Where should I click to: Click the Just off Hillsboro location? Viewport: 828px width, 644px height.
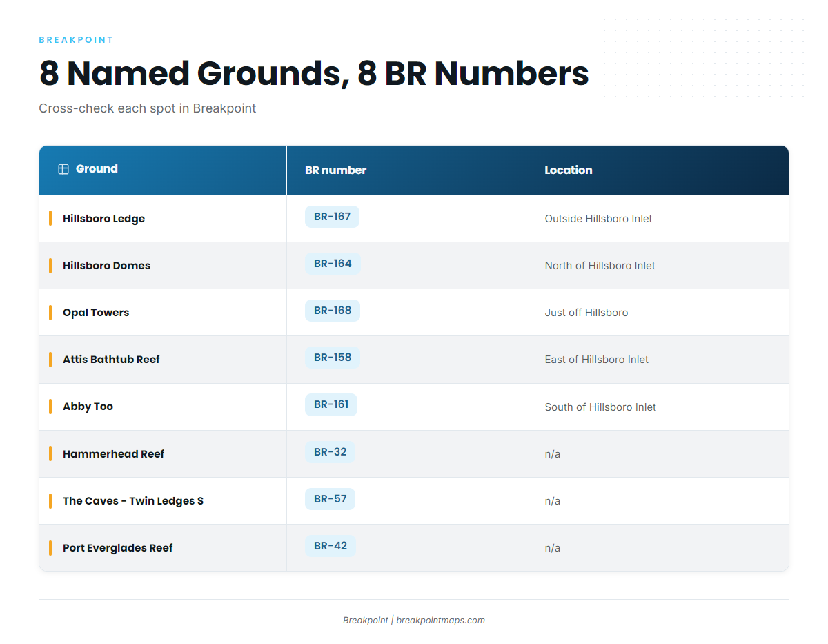coord(586,313)
